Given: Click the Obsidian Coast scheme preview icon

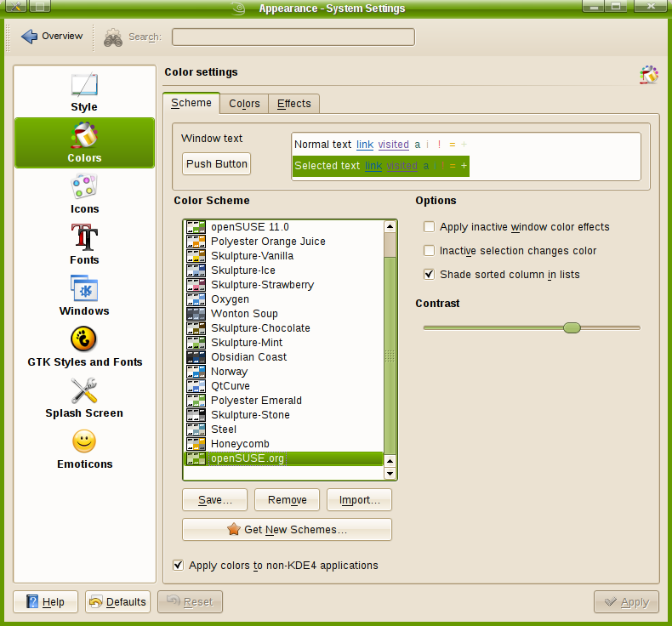Looking at the screenshot, I should pyautogui.click(x=196, y=357).
